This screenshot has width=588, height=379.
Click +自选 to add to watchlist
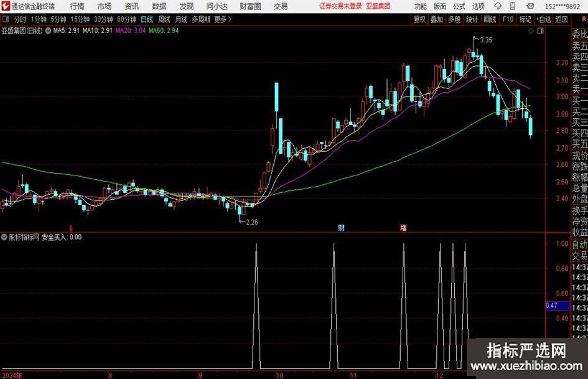point(544,19)
